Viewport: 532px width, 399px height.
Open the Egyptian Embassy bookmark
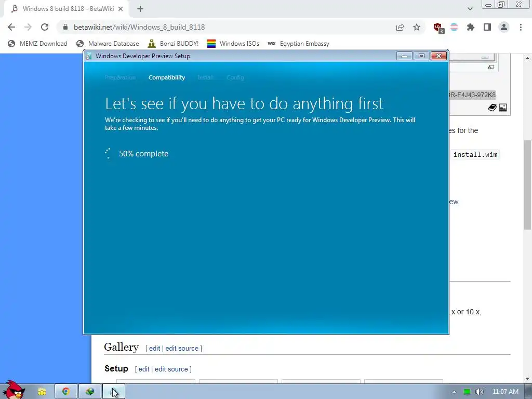(x=299, y=44)
